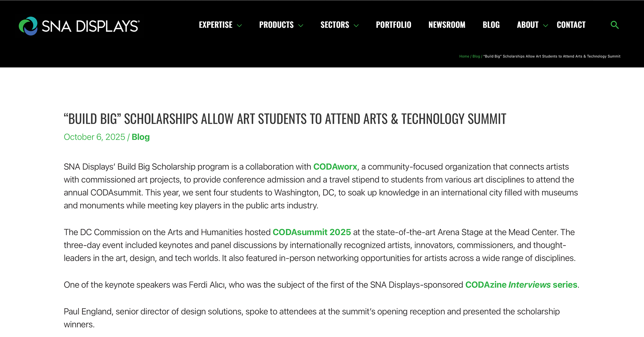Screen dimensions: 644x337
Task: Open the CODAzine Interviews series link
Action: [521, 285]
